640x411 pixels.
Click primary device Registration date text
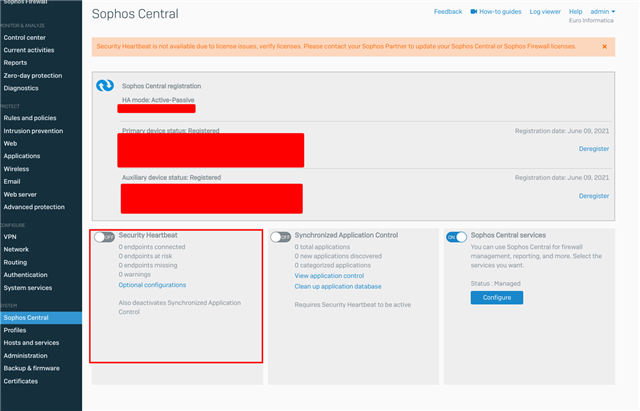[x=562, y=131]
